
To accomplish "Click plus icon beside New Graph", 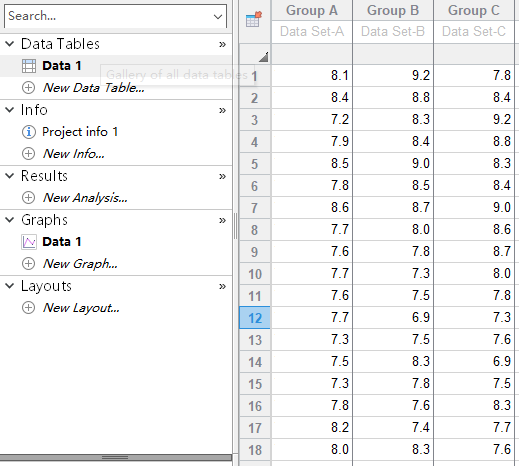I will point(28,264).
